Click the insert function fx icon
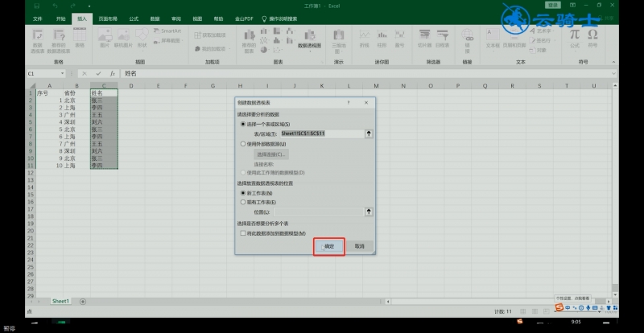 (x=112, y=73)
